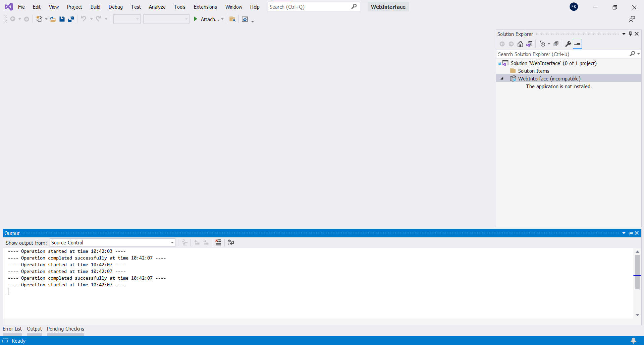Toggle Preview Selected Items in Solution Explorer
Image resolution: width=644 pixels, height=345 pixels.
(577, 44)
